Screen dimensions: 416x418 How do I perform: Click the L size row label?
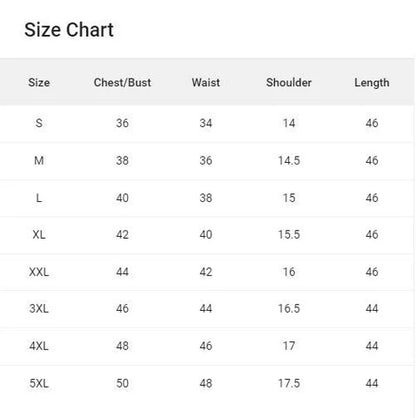pos(39,198)
